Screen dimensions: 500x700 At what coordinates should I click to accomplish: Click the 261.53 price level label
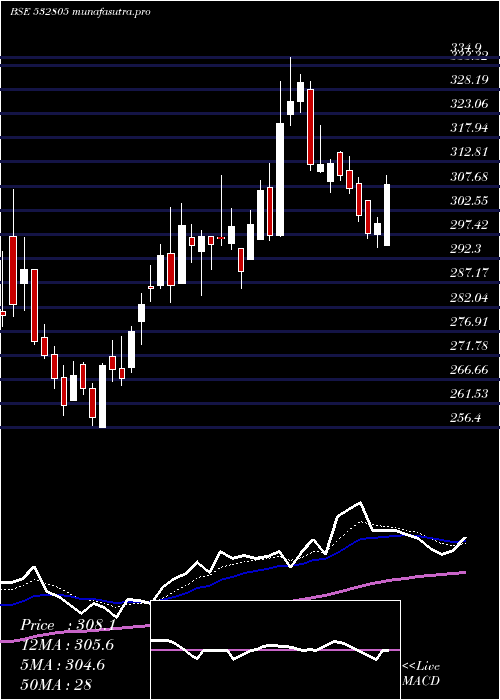point(469,394)
